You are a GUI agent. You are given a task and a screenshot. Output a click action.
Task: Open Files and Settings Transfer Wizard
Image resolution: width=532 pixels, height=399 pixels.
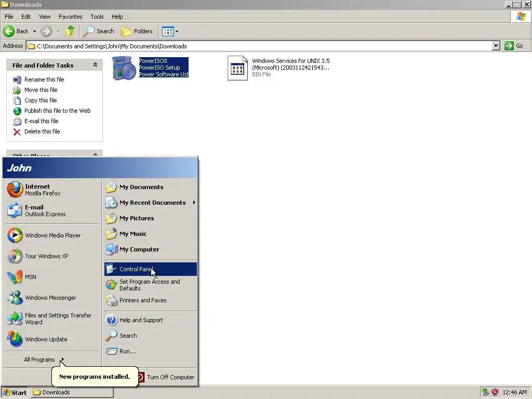click(x=52, y=318)
